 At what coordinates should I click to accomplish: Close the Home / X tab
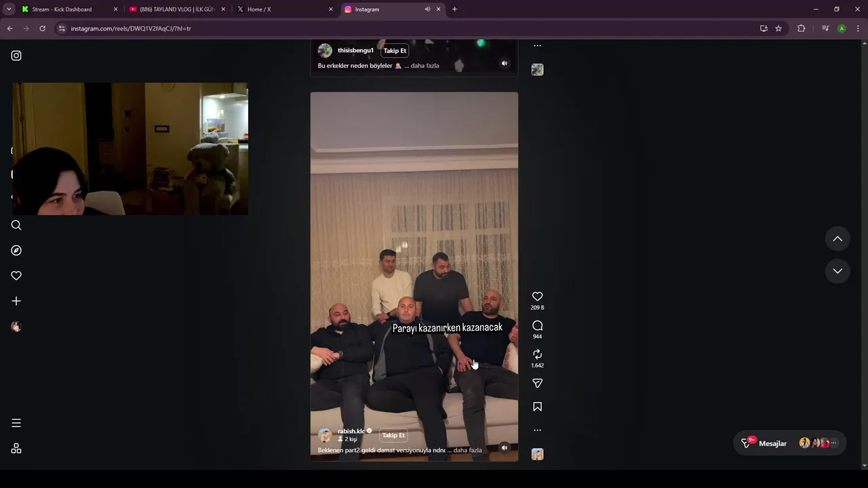point(331,9)
